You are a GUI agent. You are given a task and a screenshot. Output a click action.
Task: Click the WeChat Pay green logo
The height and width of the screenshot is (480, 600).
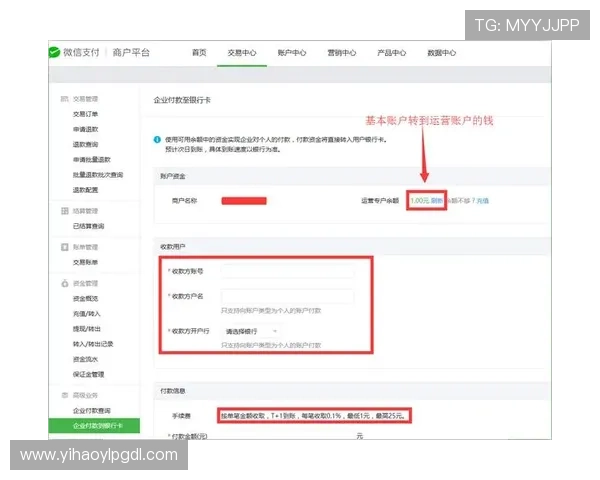tap(54, 52)
